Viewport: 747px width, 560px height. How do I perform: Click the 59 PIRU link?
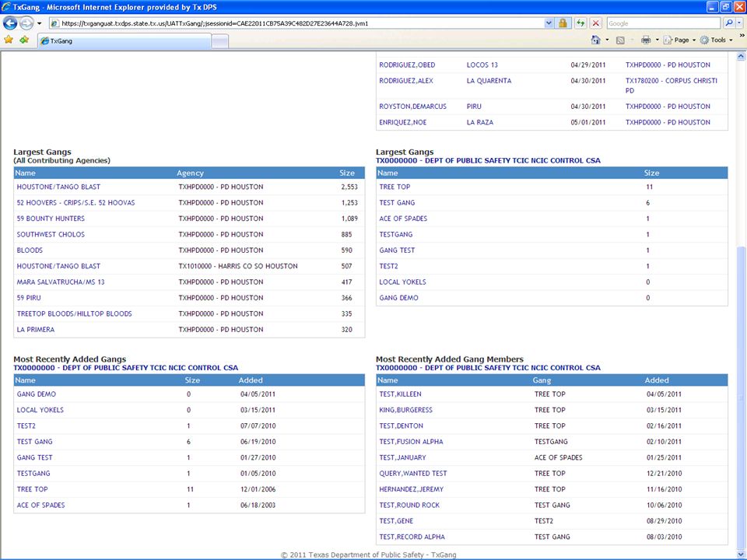tap(29, 298)
